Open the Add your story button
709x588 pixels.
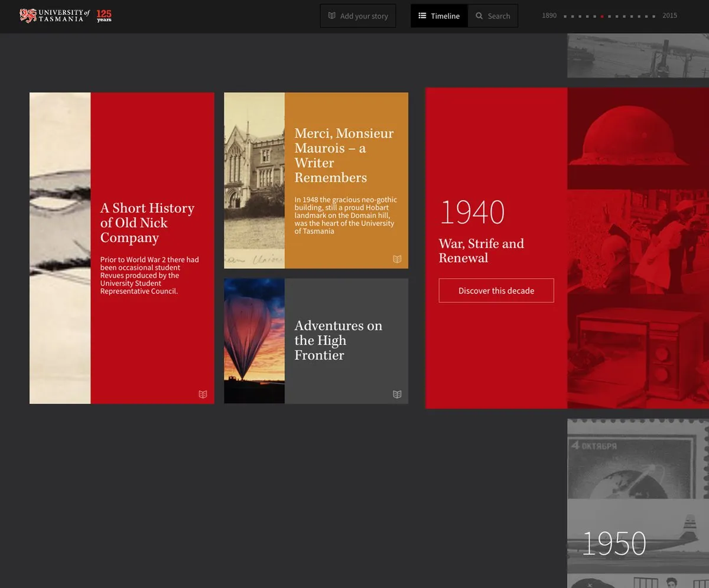point(358,16)
